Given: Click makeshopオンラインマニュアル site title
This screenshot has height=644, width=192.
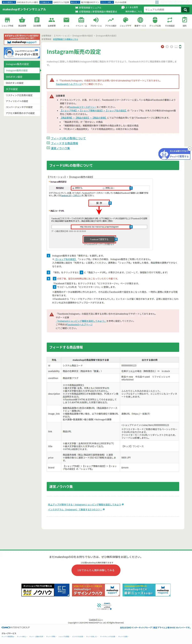Looking at the screenshot, I should click(24, 10).
